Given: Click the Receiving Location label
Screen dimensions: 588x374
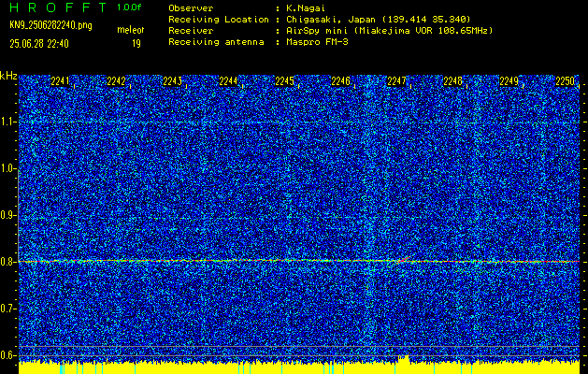Looking at the screenshot, I should [x=219, y=19].
